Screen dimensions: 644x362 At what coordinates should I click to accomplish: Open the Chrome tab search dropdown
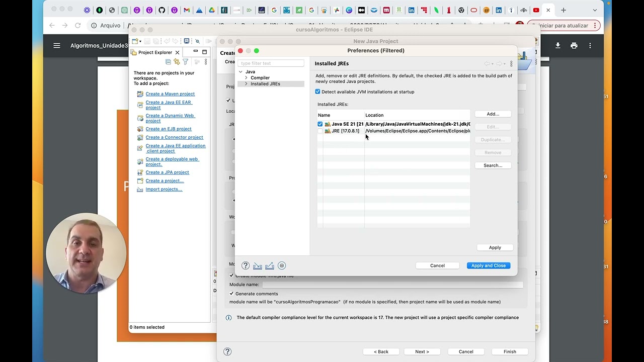pyautogui.click(x=595, y=10)
